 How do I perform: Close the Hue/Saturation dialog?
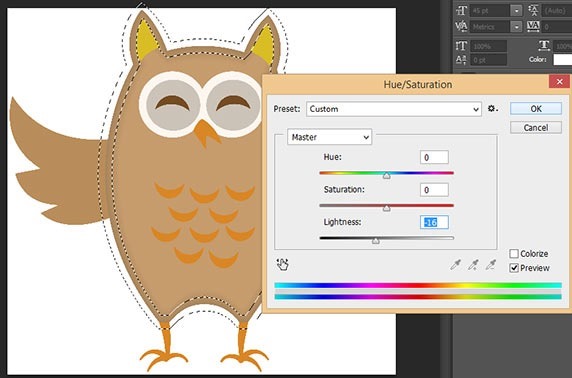point(559,82)
